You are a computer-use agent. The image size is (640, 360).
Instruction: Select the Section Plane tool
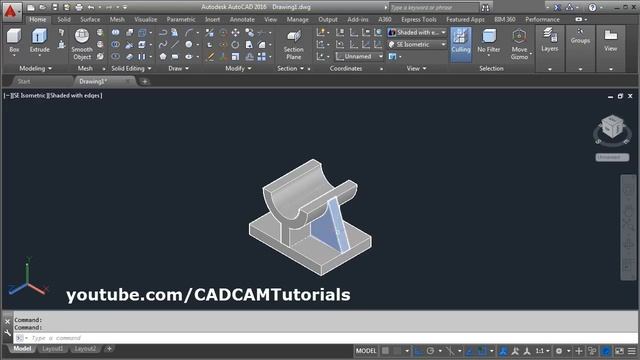[x=293, y=44]
